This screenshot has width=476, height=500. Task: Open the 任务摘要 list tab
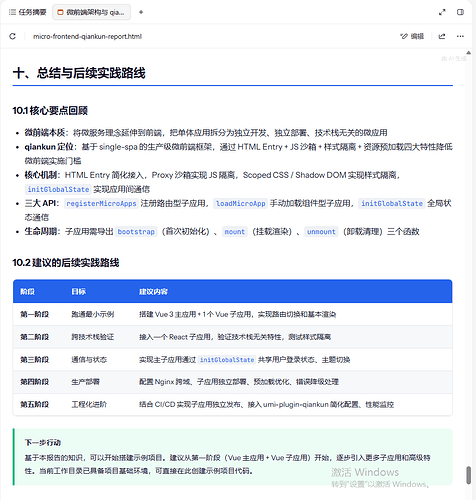27,12
